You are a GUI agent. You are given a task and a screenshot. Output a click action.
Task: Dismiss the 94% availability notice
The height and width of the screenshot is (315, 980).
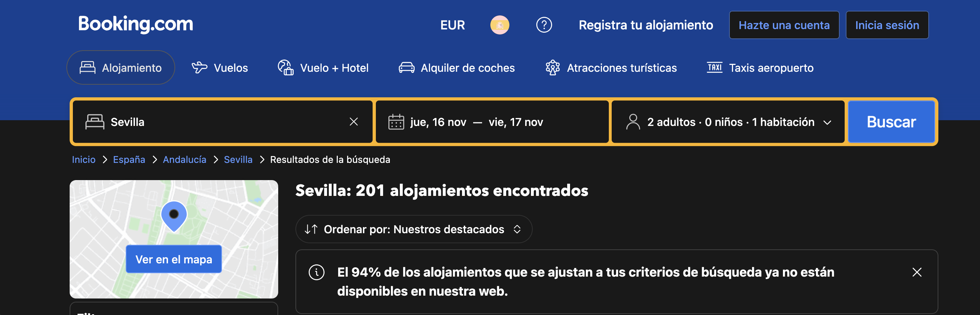[916, 272]
